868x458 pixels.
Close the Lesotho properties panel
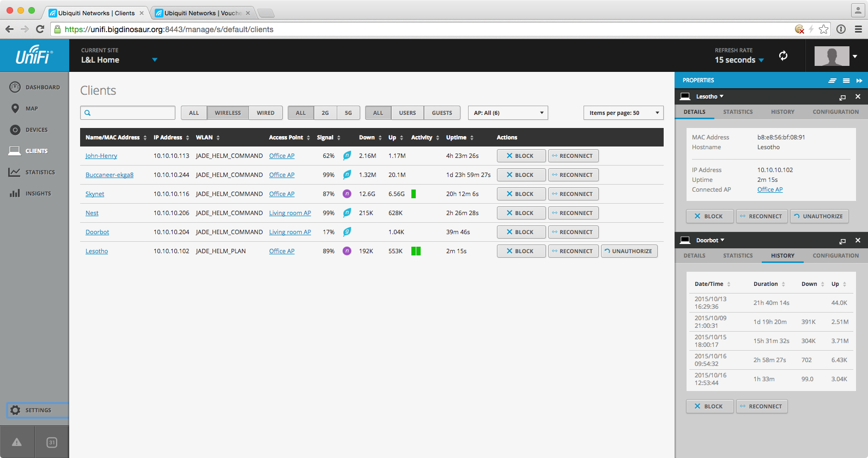(x=858, y=96)
